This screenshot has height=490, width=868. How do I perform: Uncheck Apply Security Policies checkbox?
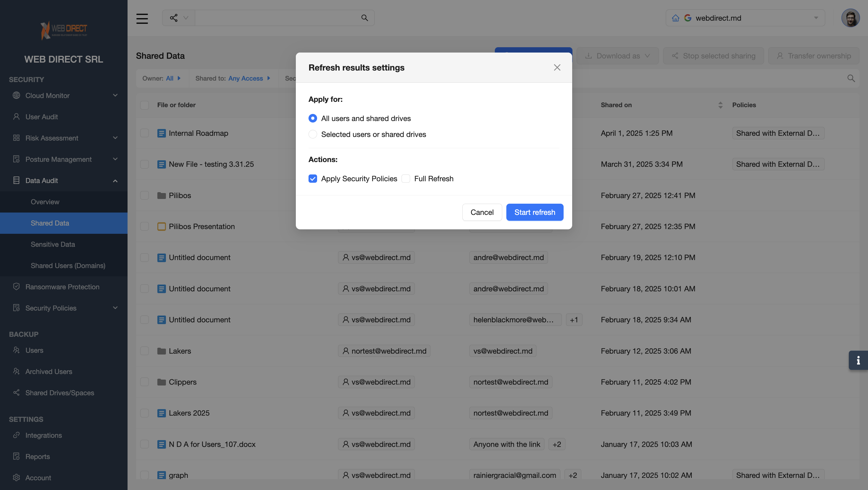pos(313,179)
